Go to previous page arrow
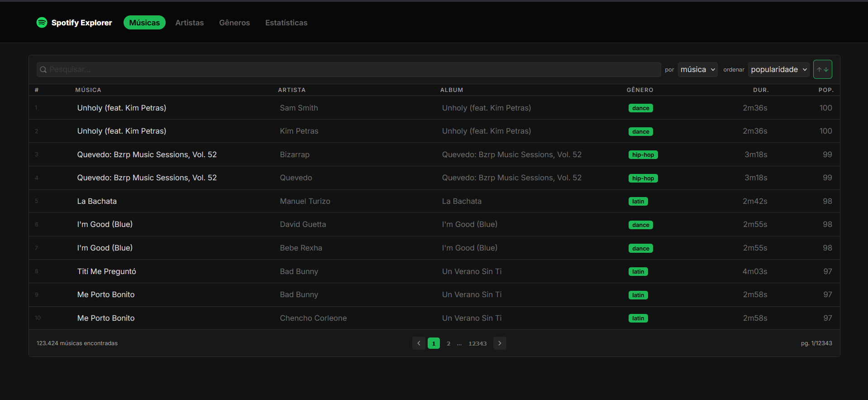 pyautogui.click(x=419, y=343)
